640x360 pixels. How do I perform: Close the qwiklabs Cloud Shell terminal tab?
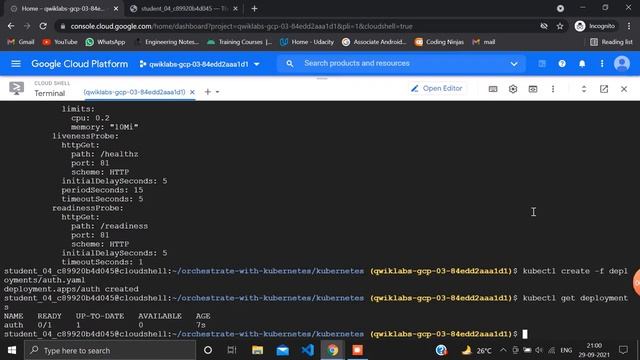192,92
